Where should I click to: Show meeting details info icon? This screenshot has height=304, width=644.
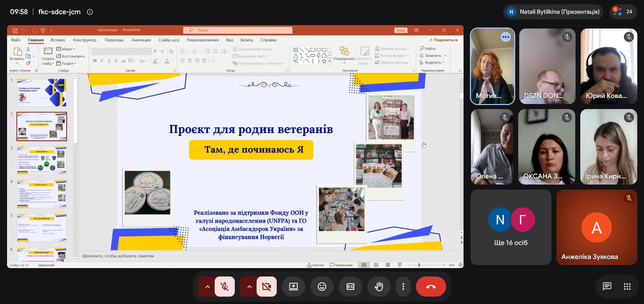(x=90, y=12)
